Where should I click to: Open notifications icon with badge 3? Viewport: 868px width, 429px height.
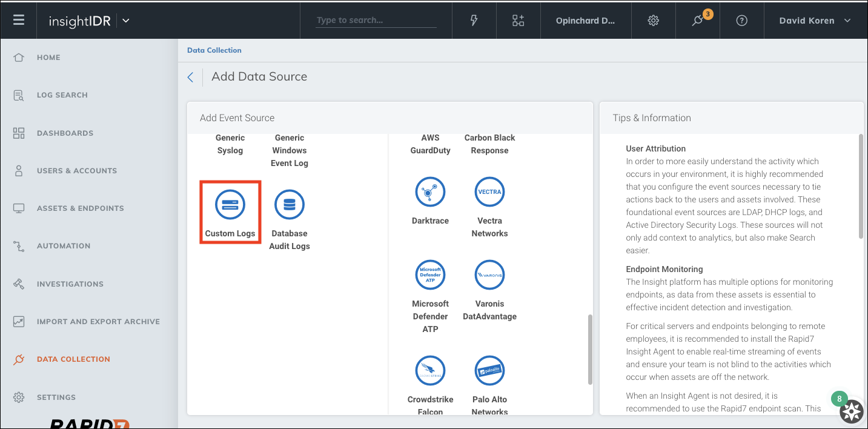[698, 21]
